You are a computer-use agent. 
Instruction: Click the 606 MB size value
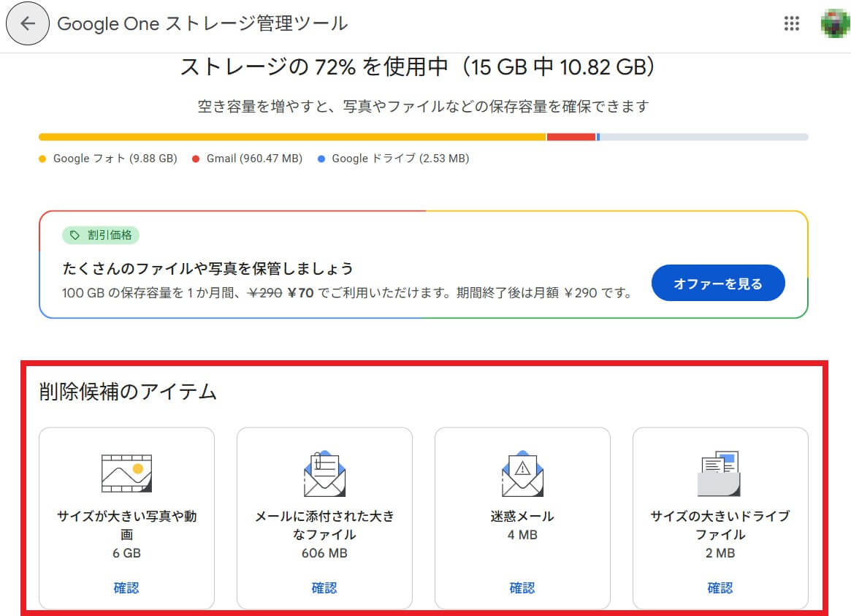[324, 553]
